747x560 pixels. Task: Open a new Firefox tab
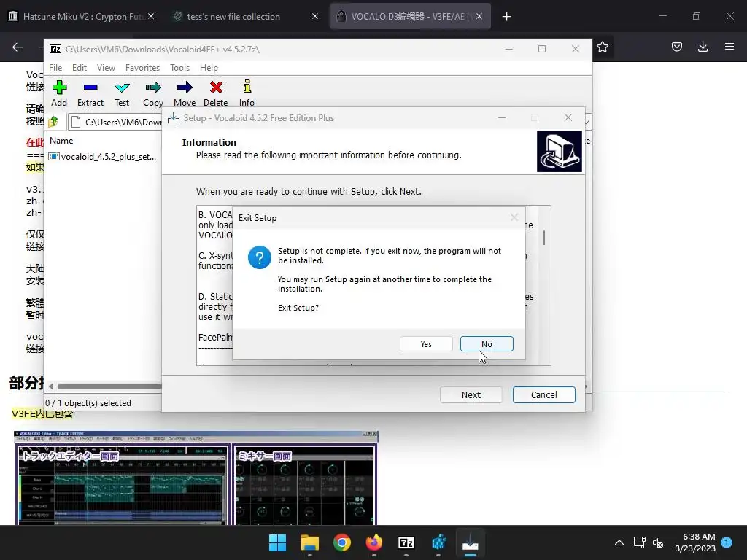(x=506, y=17)
